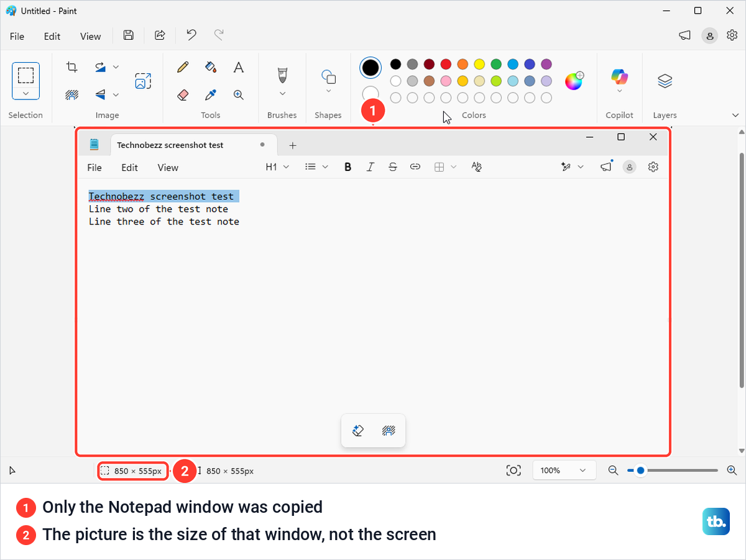Click generative erase icon on floating canvas toolbar

(357, 430)
